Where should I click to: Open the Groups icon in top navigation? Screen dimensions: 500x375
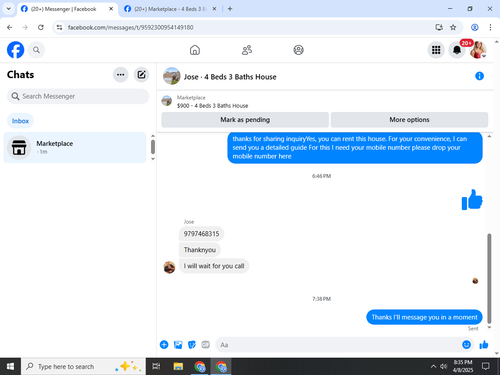coord(298,50)
